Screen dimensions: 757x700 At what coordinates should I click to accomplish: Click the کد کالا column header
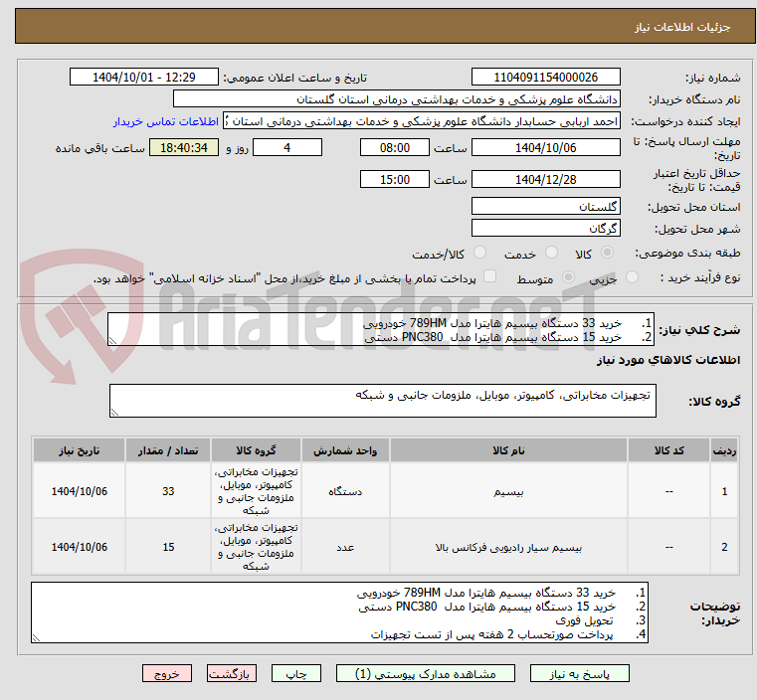[x=668, y=450]
